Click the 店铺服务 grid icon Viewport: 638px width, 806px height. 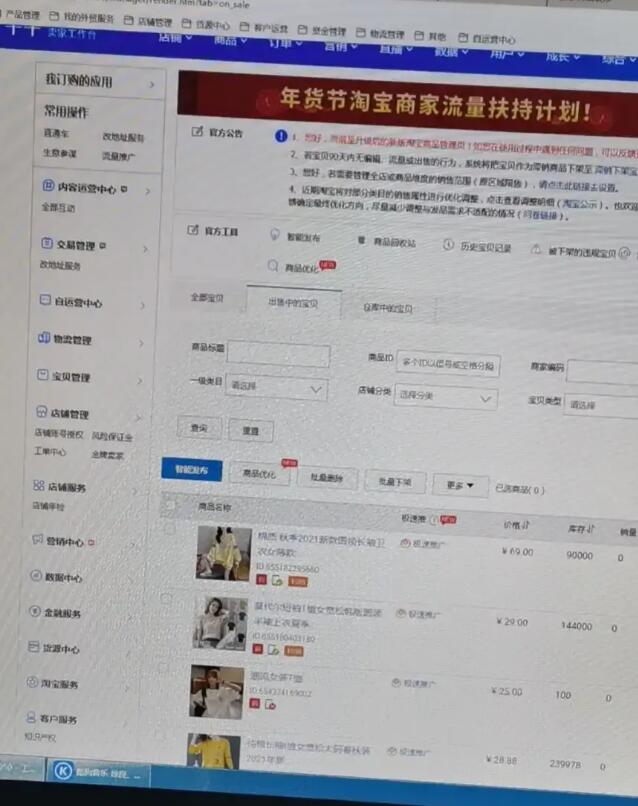pos(39,485)
